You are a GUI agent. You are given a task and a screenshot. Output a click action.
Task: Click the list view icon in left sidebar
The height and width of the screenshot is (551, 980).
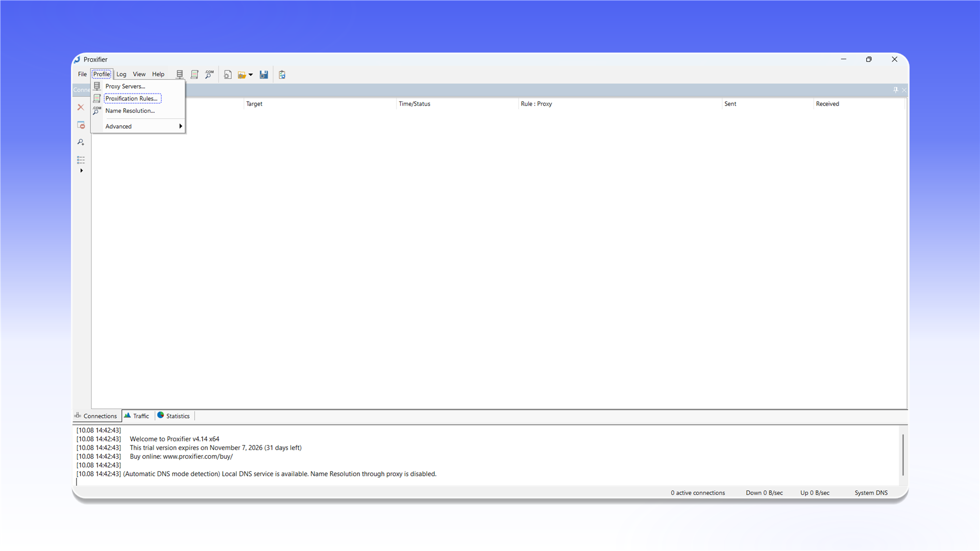point(81,160)
